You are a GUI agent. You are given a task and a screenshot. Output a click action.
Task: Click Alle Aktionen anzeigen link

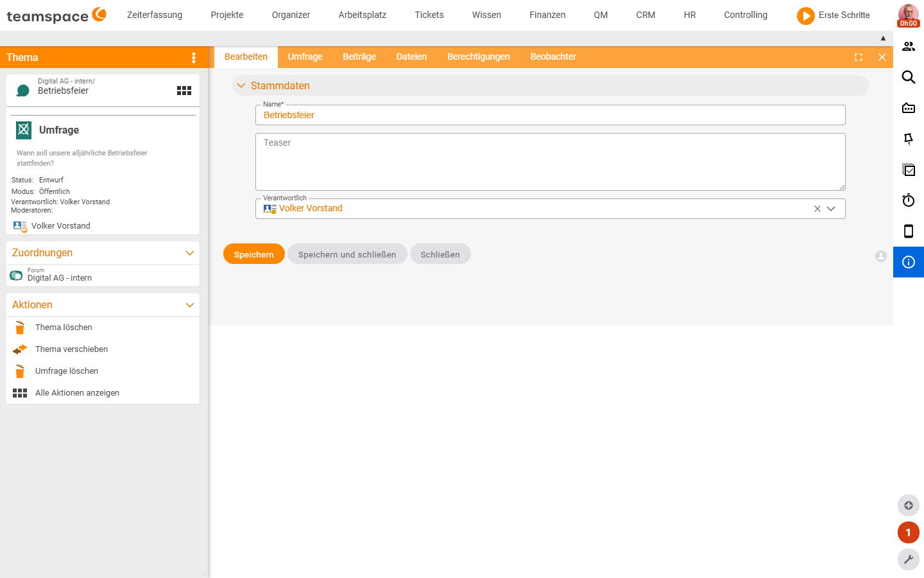pyautogui.click(x=77, y=393)
